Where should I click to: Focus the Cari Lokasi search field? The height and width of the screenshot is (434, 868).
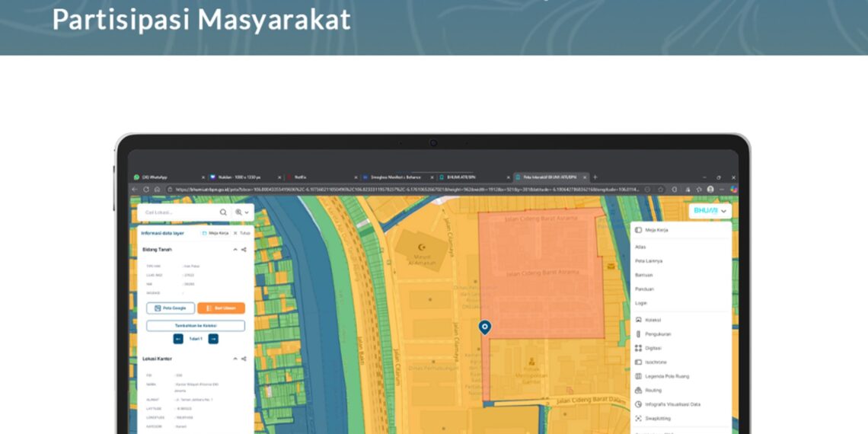[x=180, y=212]
